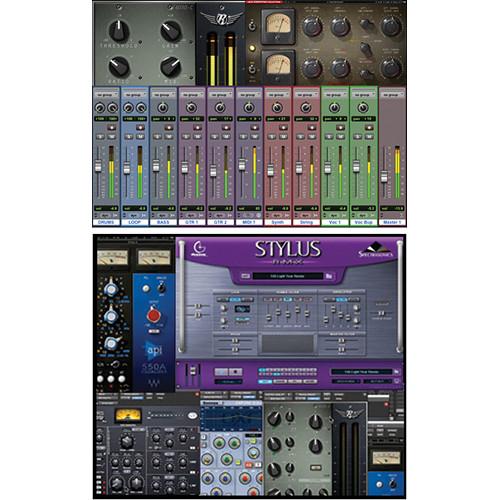Solo the Synth channel

(x=272, y=137)
